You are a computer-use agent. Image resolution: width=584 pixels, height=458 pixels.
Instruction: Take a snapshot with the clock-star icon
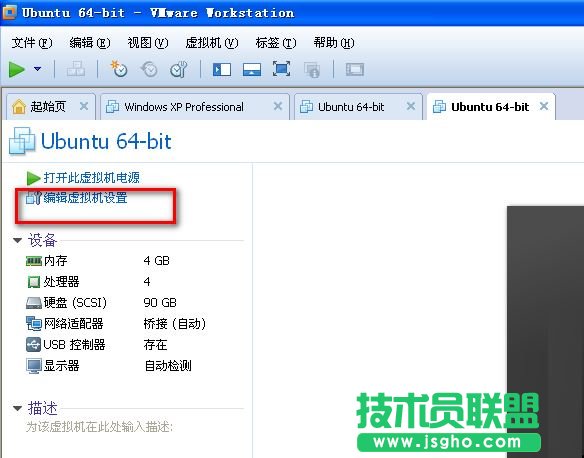(119, 69)
